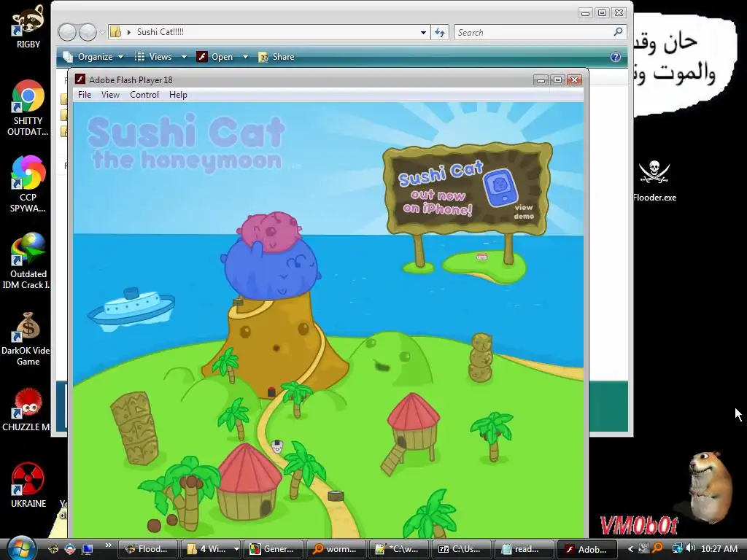Click the Explorer help question mark icon
This screenshot has height=560, width=747.
[x=616, y=57]
